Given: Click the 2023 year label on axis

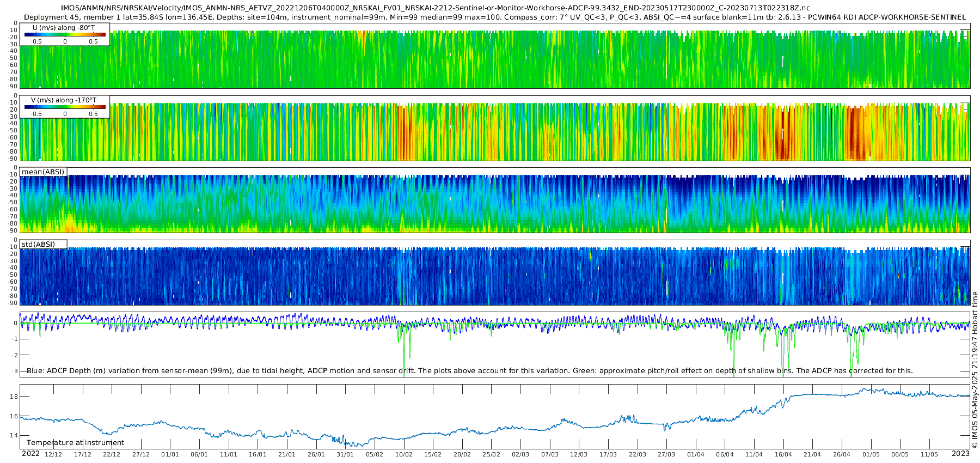Looking at the screenshot, I should [x=960, y=454].
